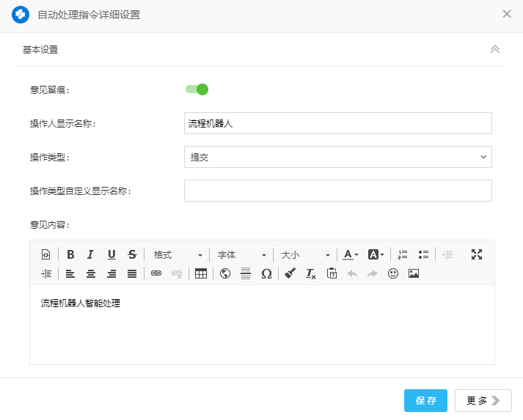Toggle strikethrough text formatting
Image resolution: width=523 pixels, height=420 pixels.
[x=132, y=254]
